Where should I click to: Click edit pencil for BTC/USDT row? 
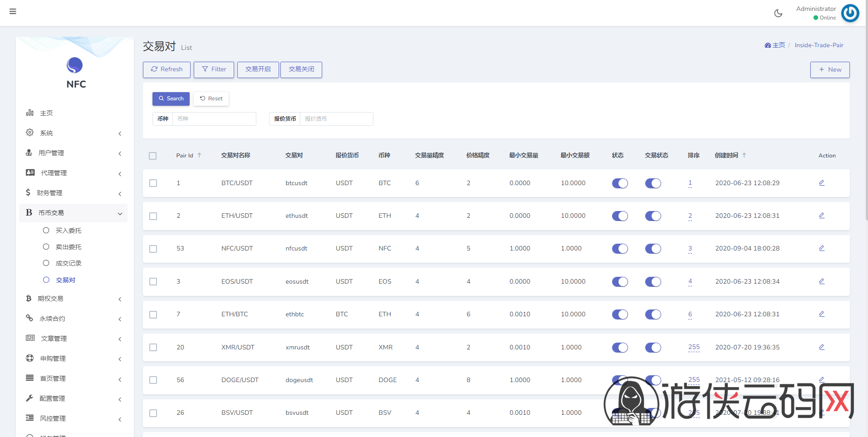coord(821,183)
